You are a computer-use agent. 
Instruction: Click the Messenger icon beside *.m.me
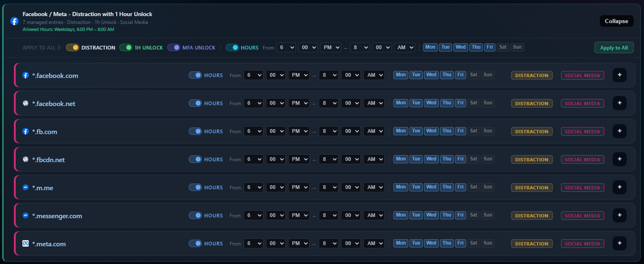click(26, 188)
